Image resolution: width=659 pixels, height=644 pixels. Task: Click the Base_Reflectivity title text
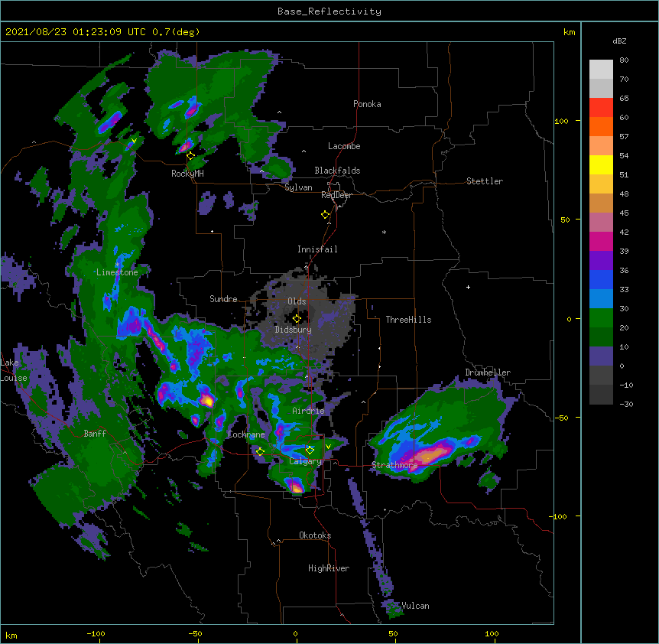pyautogui.click(x=329, y=11)
